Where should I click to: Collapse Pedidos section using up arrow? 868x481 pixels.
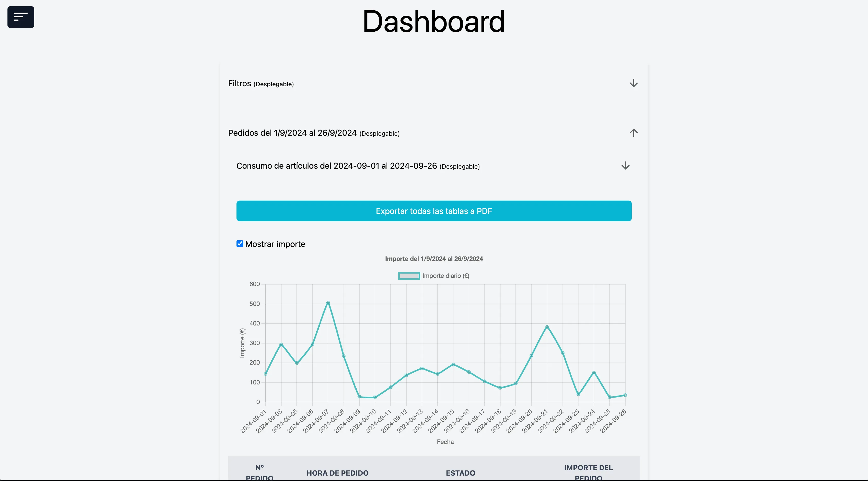pyautogui.click(x=634, y=133)
